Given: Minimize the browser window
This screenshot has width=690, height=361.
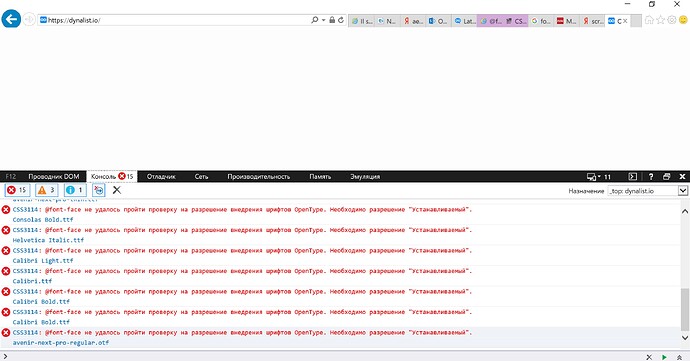Looking at the screenshot, I should pos(628,4).
